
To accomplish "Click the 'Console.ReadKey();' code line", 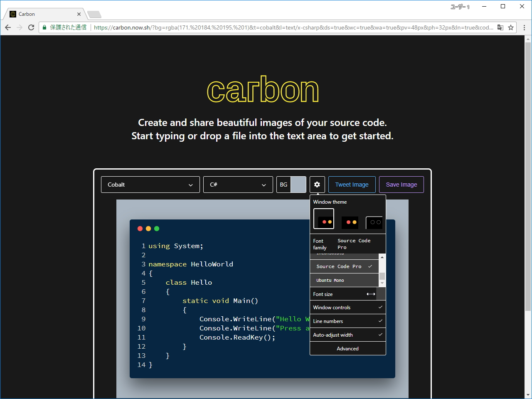I will 237,337.
